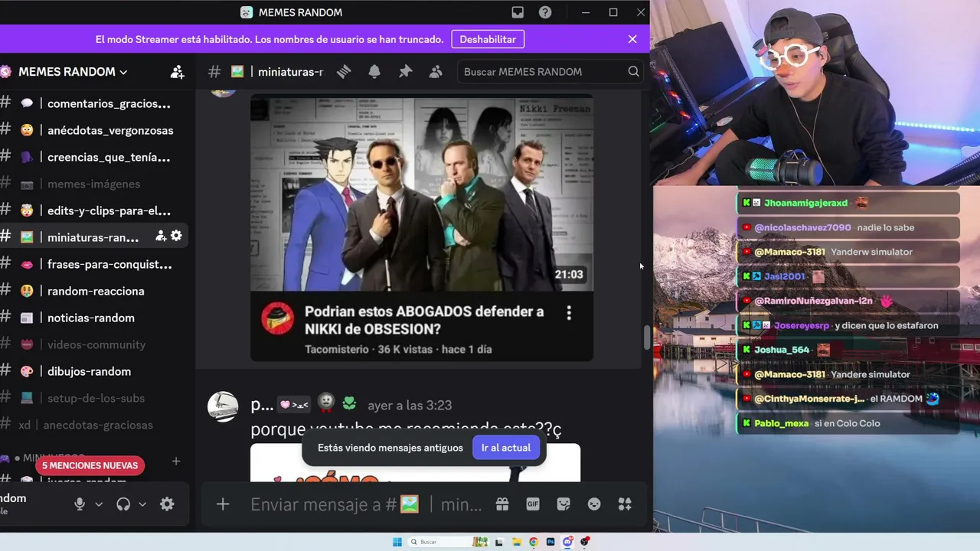Expand microphone input options arrow
Image resolution: width=980 pixels, height=551 pixels.
[x=99, y=504]
